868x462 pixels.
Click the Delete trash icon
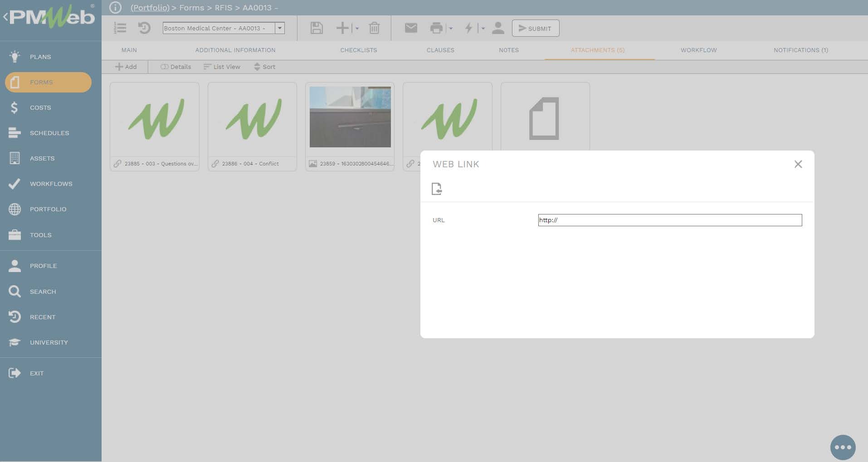point(374,28)
